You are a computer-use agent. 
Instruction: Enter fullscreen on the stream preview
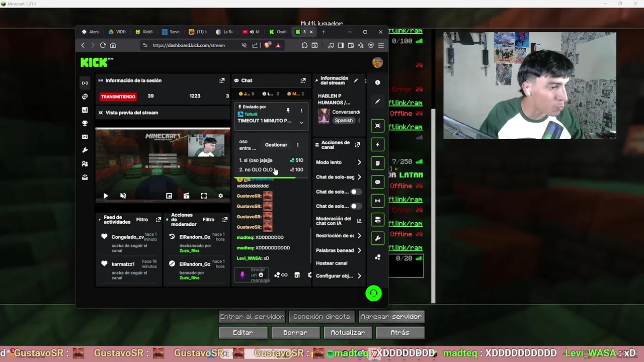pyautogui.click(x=204, y=196)
